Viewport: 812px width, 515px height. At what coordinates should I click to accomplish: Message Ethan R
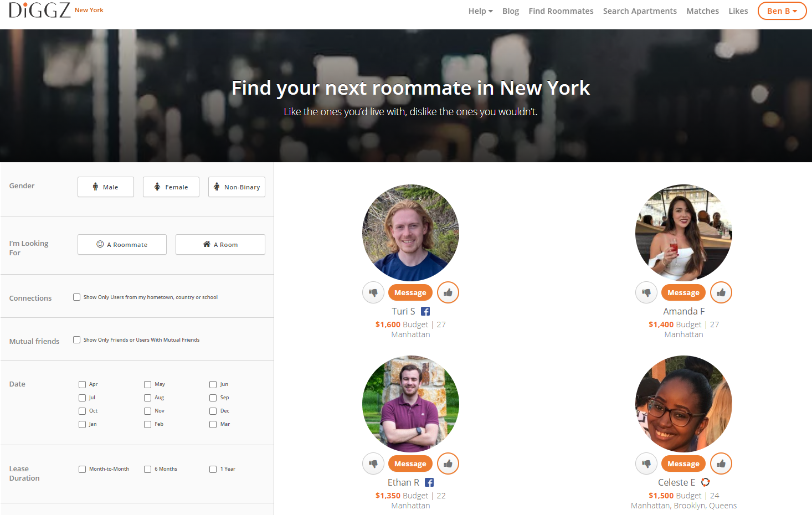tap(410, 463)
